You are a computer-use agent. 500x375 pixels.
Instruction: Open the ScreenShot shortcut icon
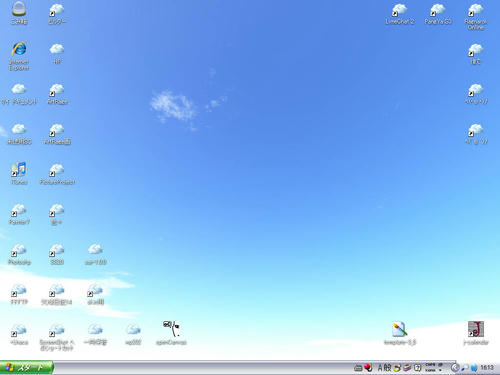pos(57,329)
